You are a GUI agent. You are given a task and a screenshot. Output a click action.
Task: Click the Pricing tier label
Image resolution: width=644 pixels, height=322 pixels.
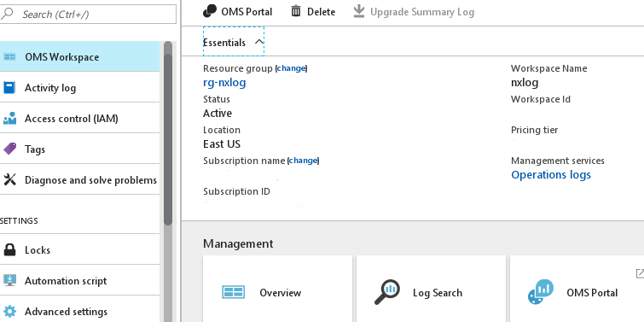[x=534, y=130]
